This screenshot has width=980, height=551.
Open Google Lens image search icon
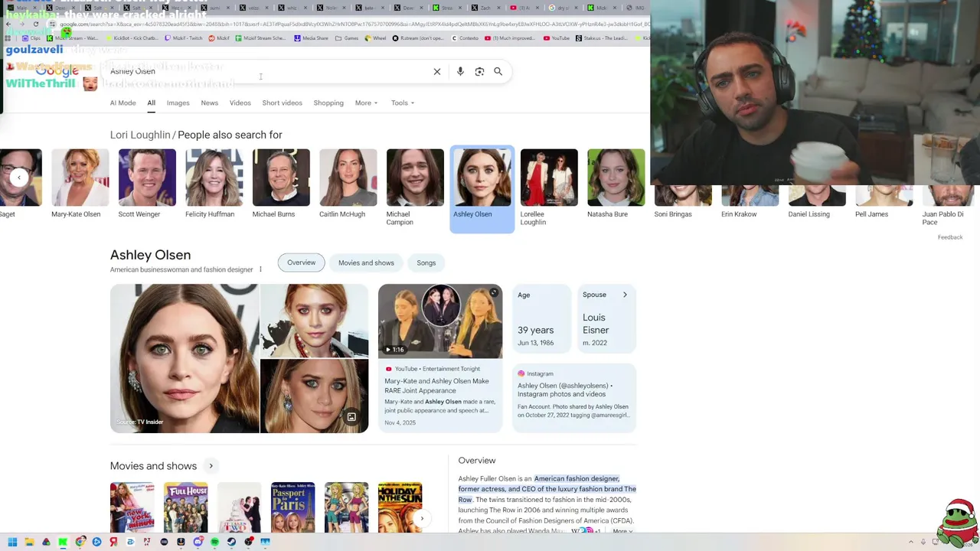point(479,71)
